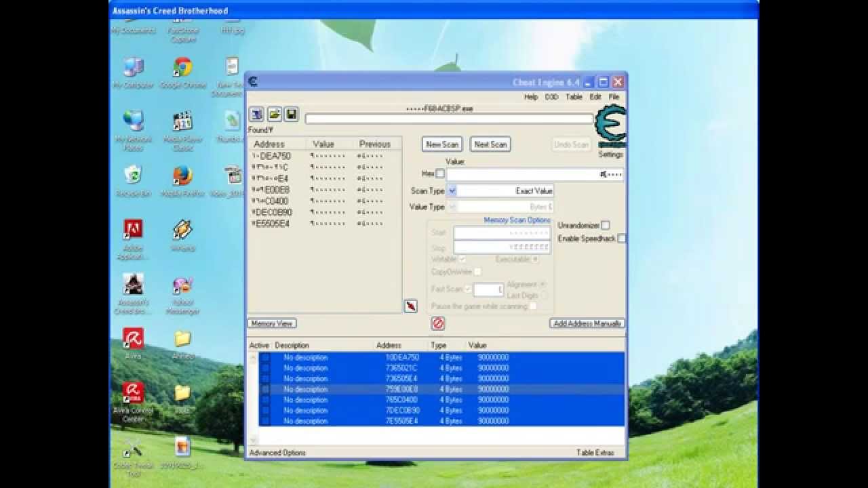
Task: Select the Avira desktop shortcut
Action: [133, 344]
